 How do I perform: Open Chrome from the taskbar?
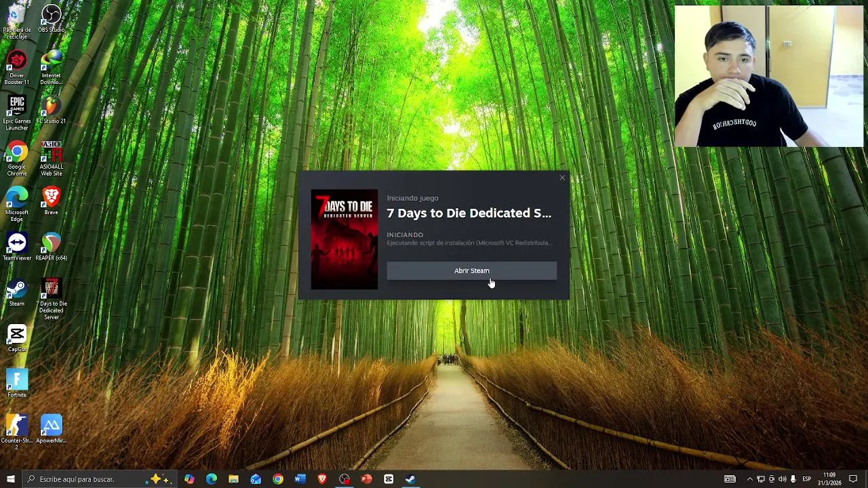[278, 479]
